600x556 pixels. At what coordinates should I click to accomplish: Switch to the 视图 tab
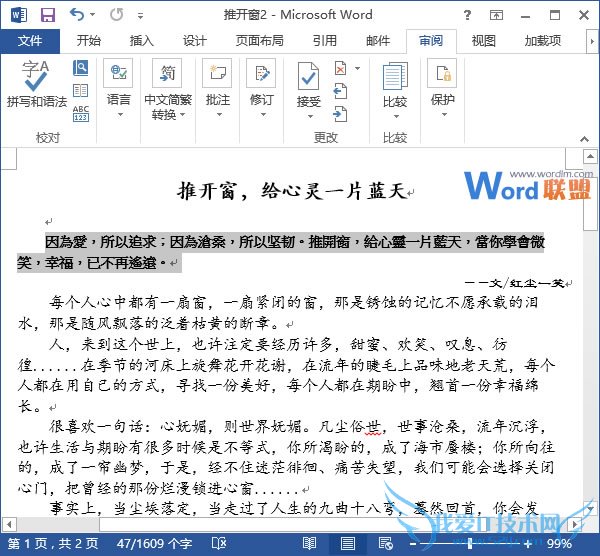coord(483,41)
